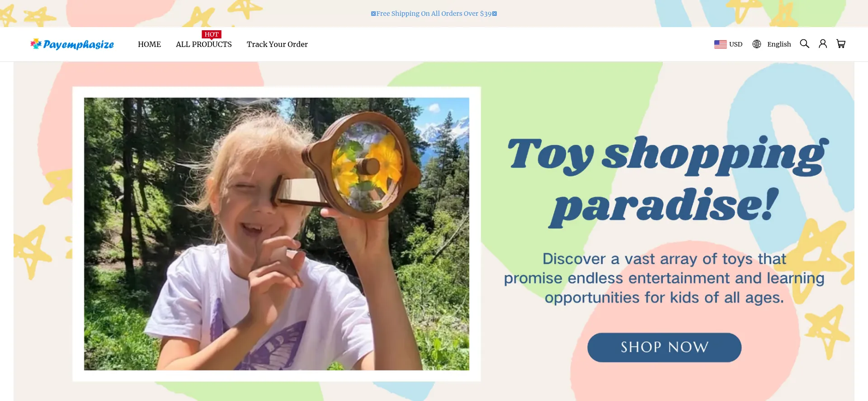Image resolution: width=868 pixels, height=401 pixels.
Task: Click the SHOP NOW button
Action: coord(664,347)
